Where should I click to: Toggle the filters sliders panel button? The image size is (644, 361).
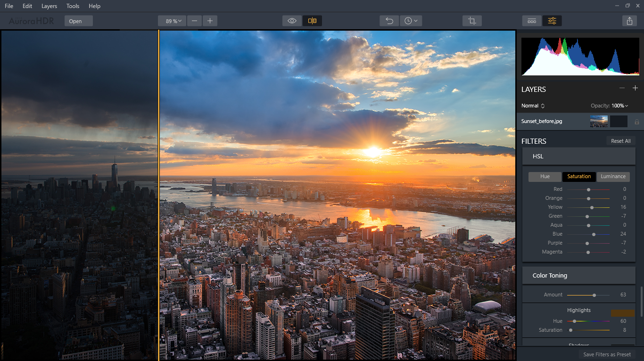552,21
